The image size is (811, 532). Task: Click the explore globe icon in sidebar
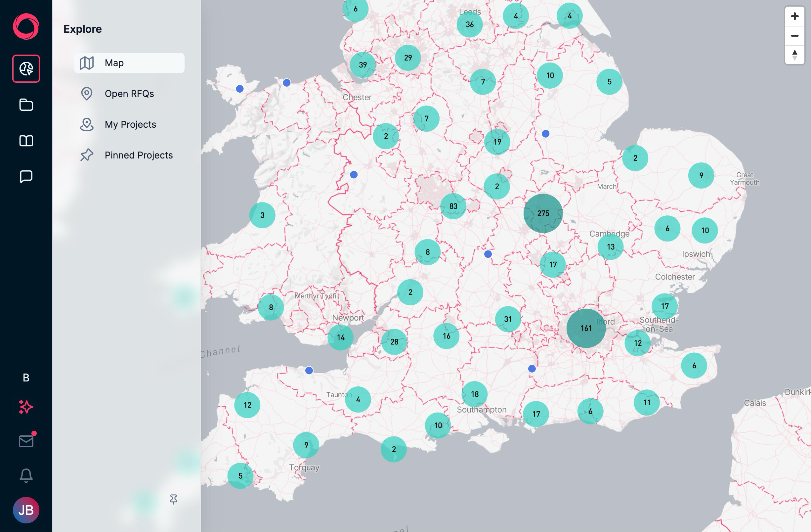tap(26, 68)
